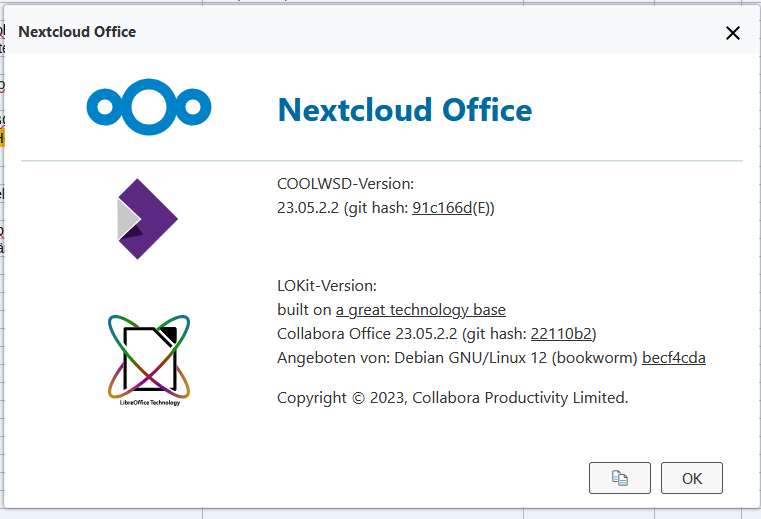
Task: Open the COOLWSD git hash 91c166d link
Action: click(x=442, y=208)
